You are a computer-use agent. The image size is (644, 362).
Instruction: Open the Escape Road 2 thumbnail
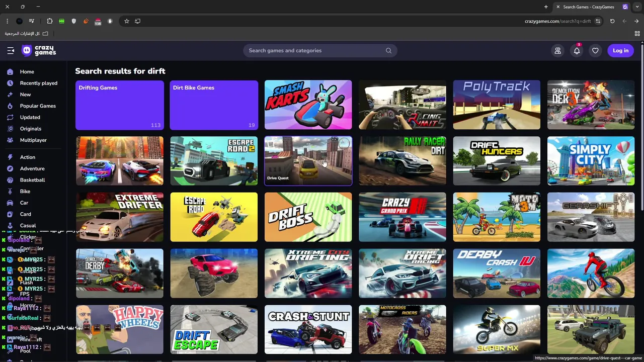214,161
